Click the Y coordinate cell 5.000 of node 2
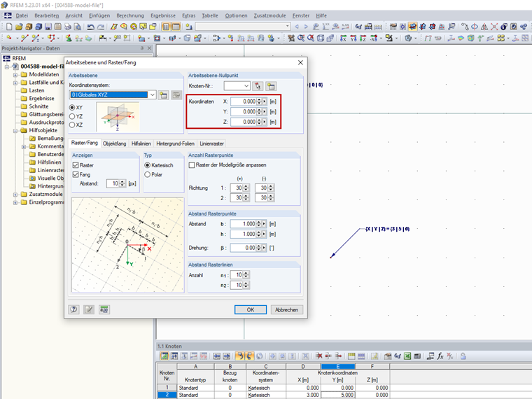532x399 pixels. coord(338,395)
